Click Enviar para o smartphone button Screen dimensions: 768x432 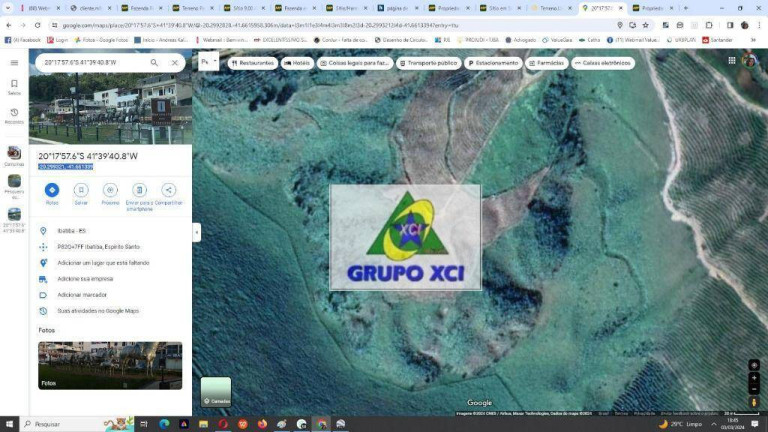(x=139, y=197)
